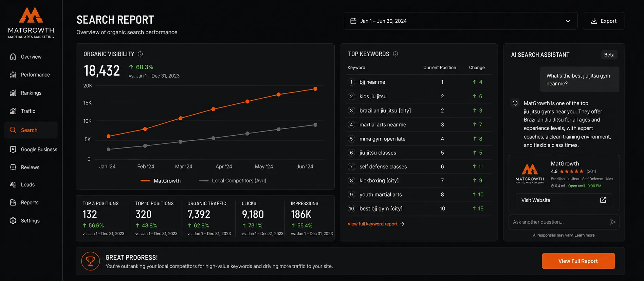644x281 pixels.
Task: Click the AI assistant response avatar icon
Action: tap(515, 103)
